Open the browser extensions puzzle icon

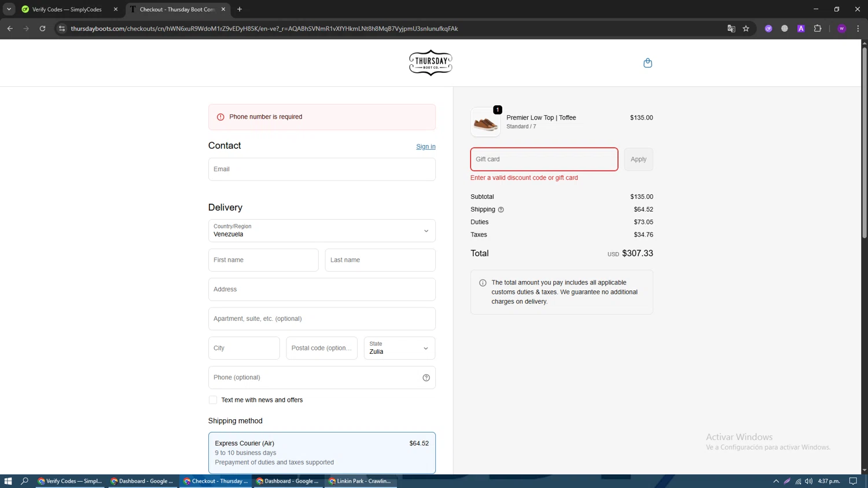tap(818, 28)
